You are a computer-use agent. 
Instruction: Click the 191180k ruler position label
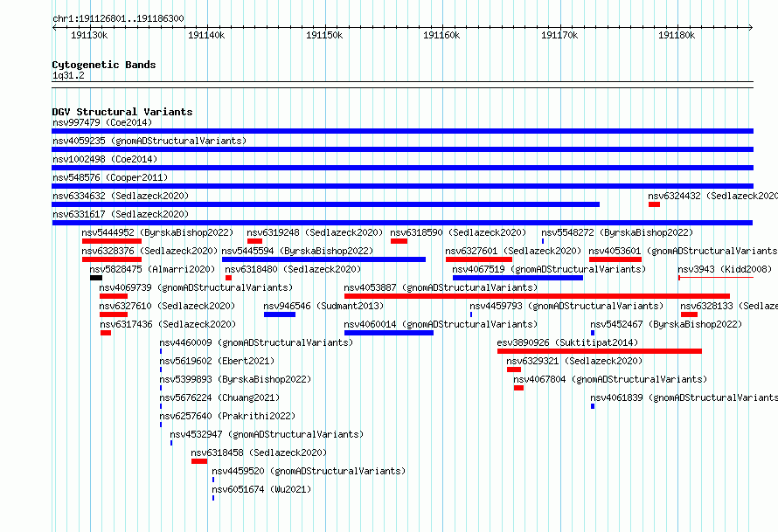[x=677, y=35]
